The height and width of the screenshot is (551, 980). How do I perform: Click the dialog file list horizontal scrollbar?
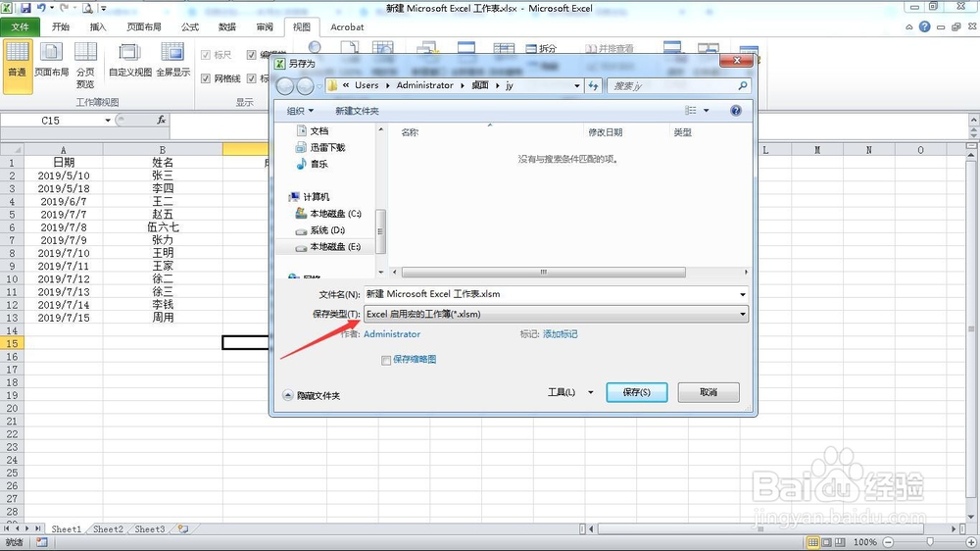tap(544, 272)
